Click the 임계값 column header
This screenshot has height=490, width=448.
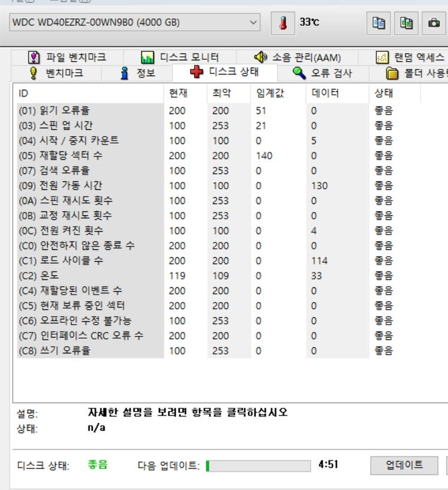pyautogui.click(x=278, y=93)
